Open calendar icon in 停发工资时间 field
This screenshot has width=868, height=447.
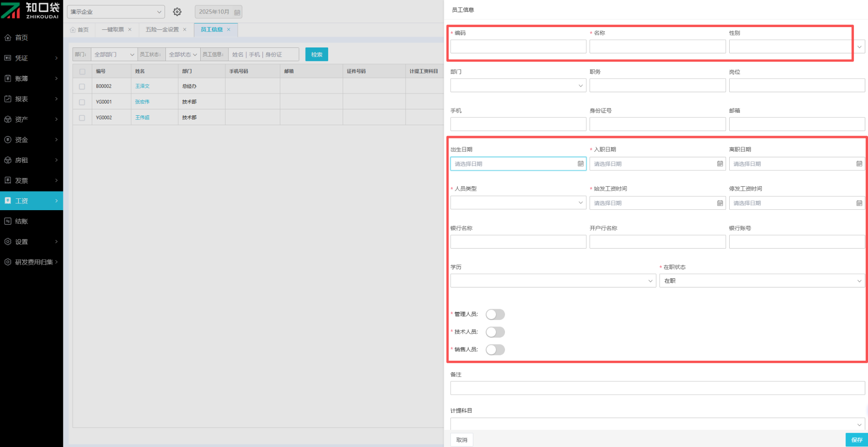pos(859,203)
